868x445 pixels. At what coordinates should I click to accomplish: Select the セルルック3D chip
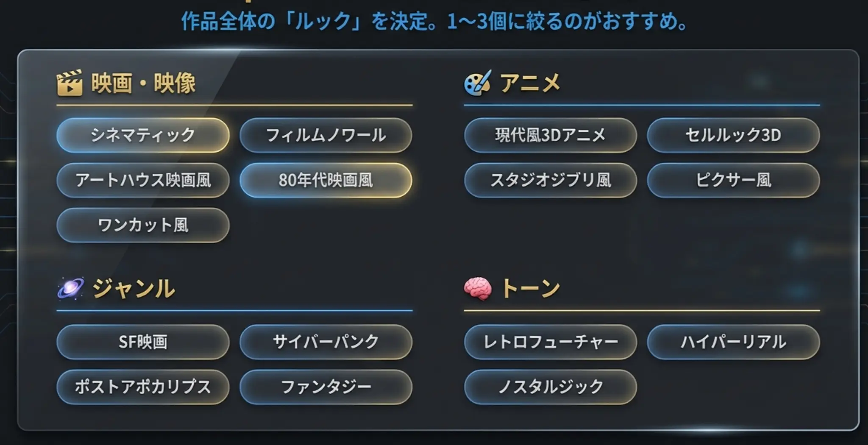click(733, 135)
